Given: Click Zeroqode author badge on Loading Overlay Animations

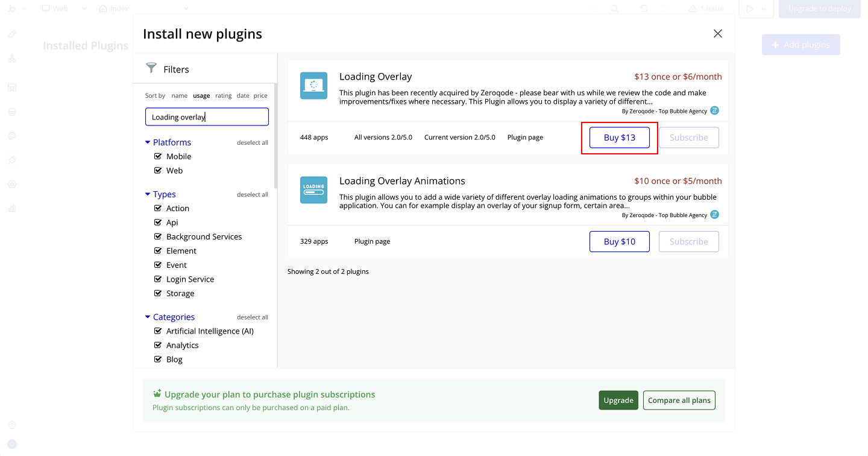Looking at the screenshot, I should pos(714,215).
